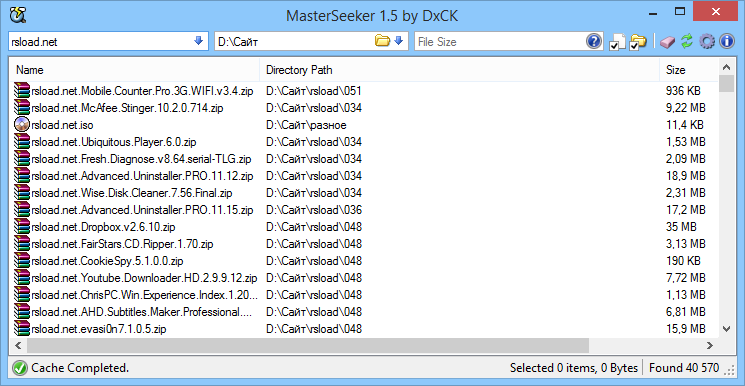Expand the directory history dropdown arrow
Image resolution: width=745 pixels, height=386 pixels.
tap(399, 41)
